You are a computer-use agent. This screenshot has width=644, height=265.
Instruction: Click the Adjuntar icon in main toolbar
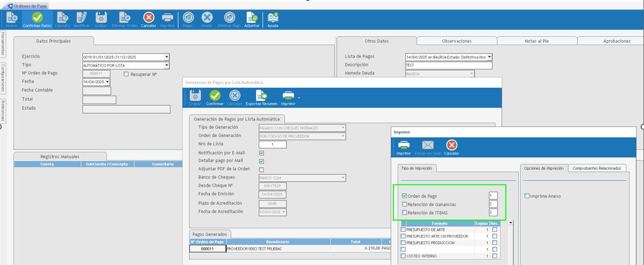tap(252, 19)
